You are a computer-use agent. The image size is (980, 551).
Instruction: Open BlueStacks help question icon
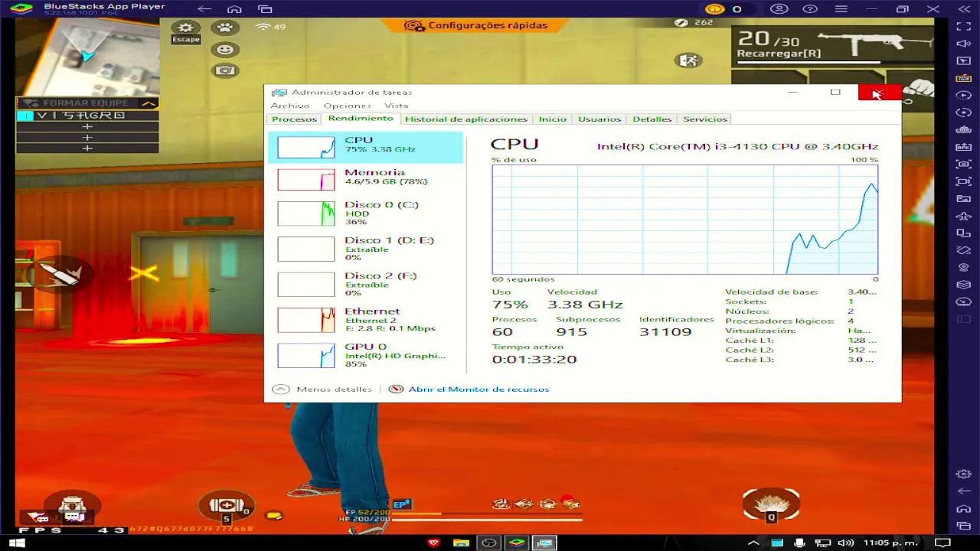[x=812, y=9]
